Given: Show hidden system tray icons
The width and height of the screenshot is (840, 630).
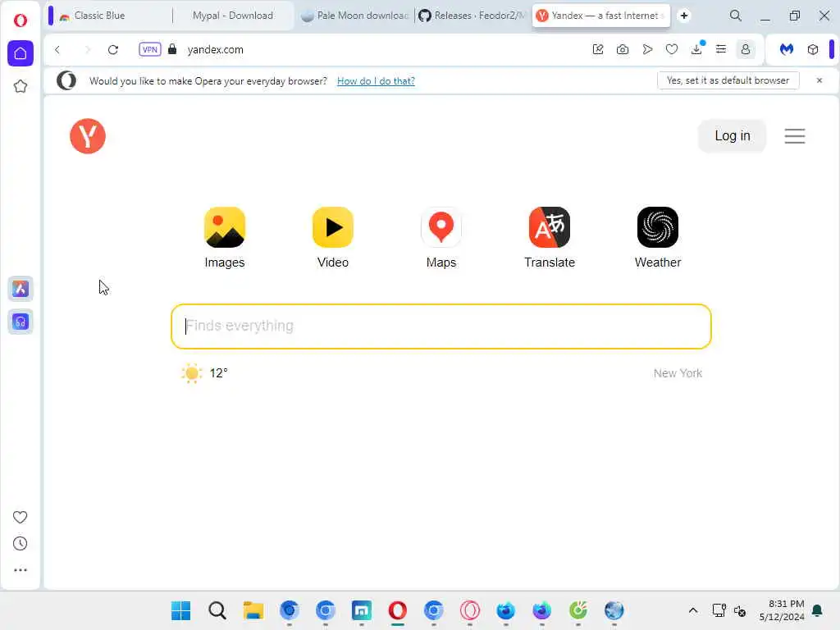Looking at the screenshot, I should coord(692,610).
